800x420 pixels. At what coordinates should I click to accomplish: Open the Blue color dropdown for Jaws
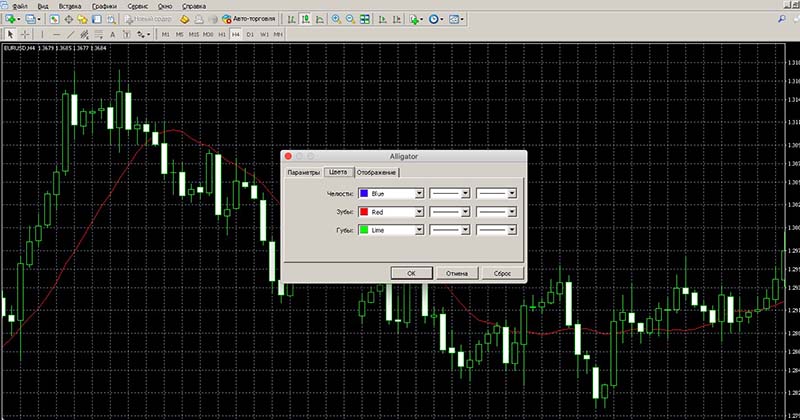(419, 193)
